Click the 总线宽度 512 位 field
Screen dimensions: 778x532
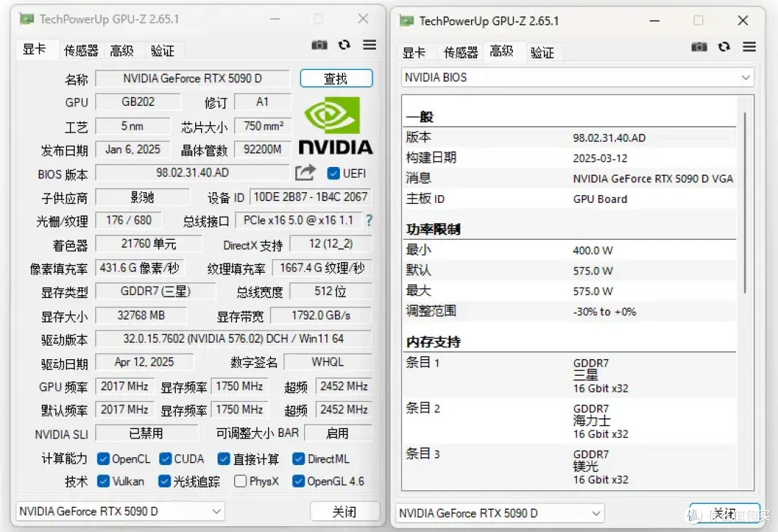(331, 291)
